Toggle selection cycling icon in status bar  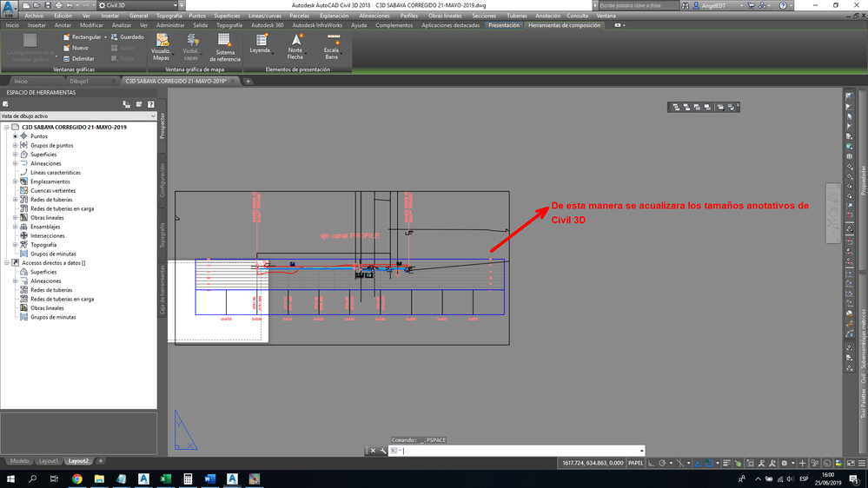pyautogui.click(x=750, y=463)
